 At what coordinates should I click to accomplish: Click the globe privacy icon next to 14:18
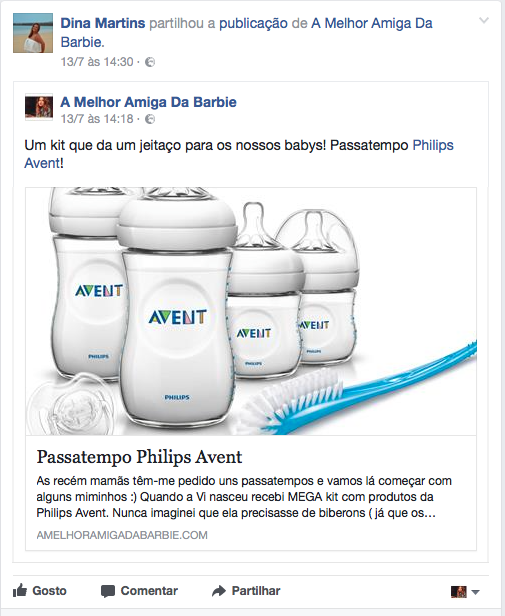(x=150, y=119)
